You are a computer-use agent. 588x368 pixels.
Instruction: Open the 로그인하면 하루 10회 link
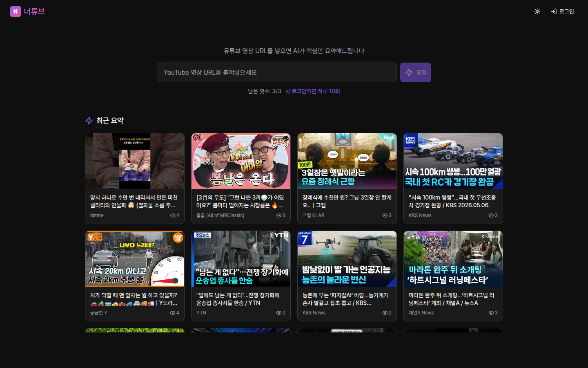(x=312, y=91)
